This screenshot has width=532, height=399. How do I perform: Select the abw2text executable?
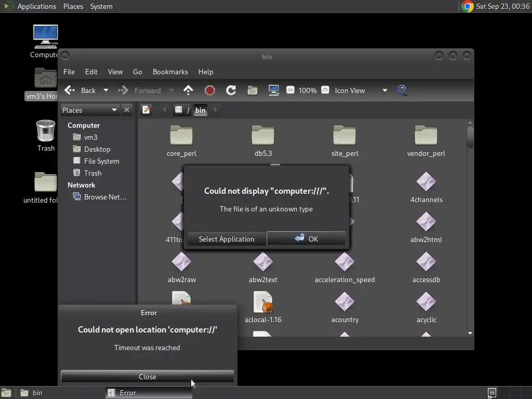pos(263,268)
